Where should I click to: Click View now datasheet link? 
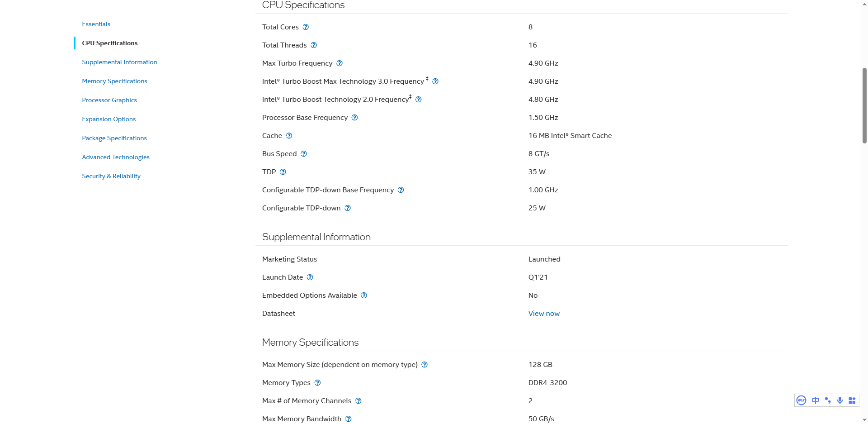coord(544,314)
